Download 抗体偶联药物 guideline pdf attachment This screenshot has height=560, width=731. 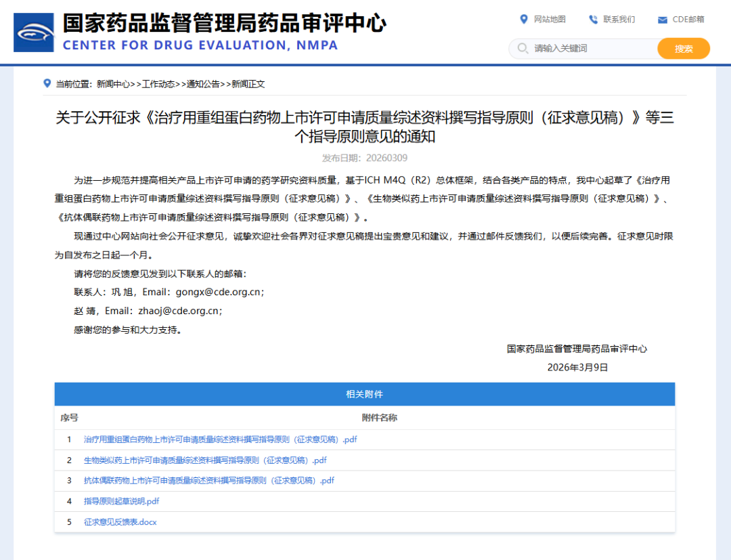coord(209,480)
